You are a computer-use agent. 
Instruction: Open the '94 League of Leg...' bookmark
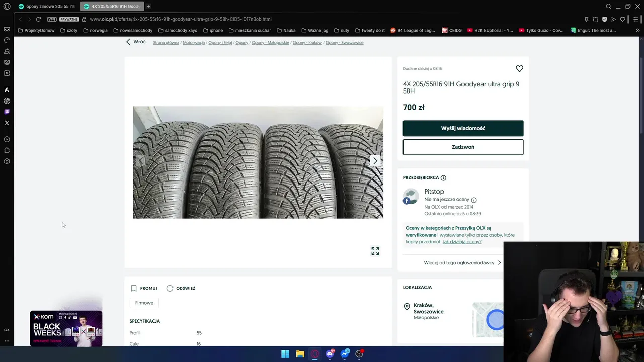pos(413,30)
